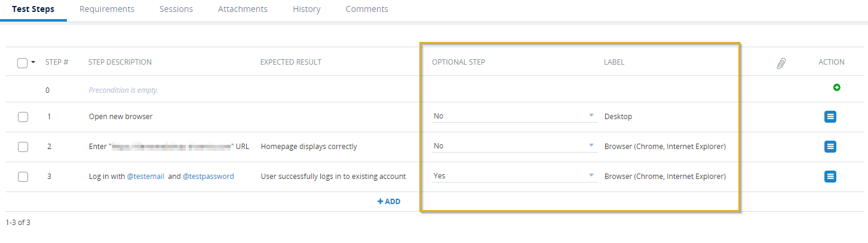This screenshot has height=243, width=868.
Task: Open Optional Step dropdown for step 1
Action: [x=514, y=116]
